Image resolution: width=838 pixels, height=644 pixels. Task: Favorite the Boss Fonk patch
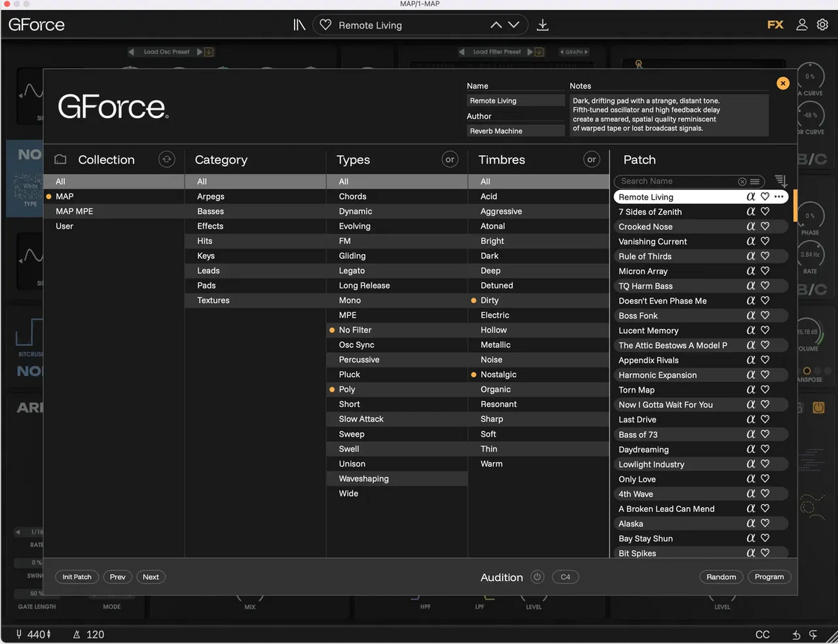tap(765, 316)
